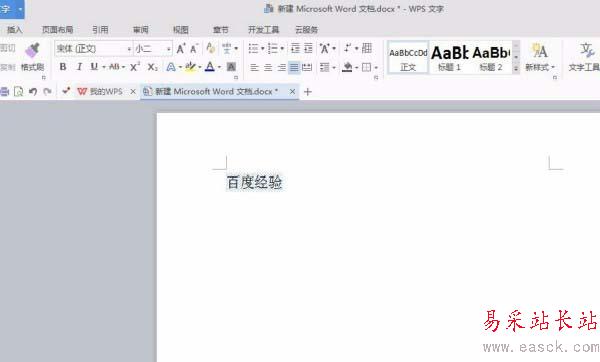
Task: Apply the 标题 1 heading style
Action: coord(450,57)
